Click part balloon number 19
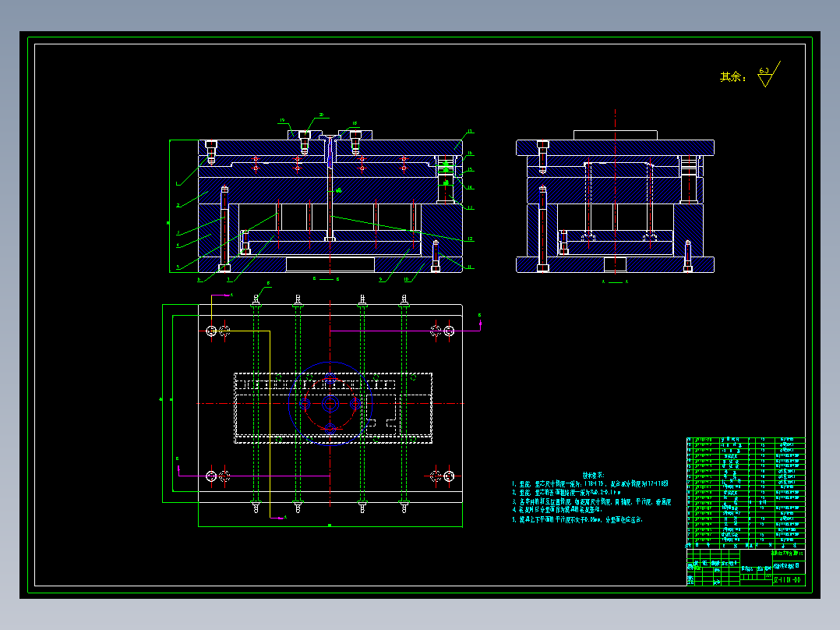This screenshot has width=840, height=630. point(282,121)
